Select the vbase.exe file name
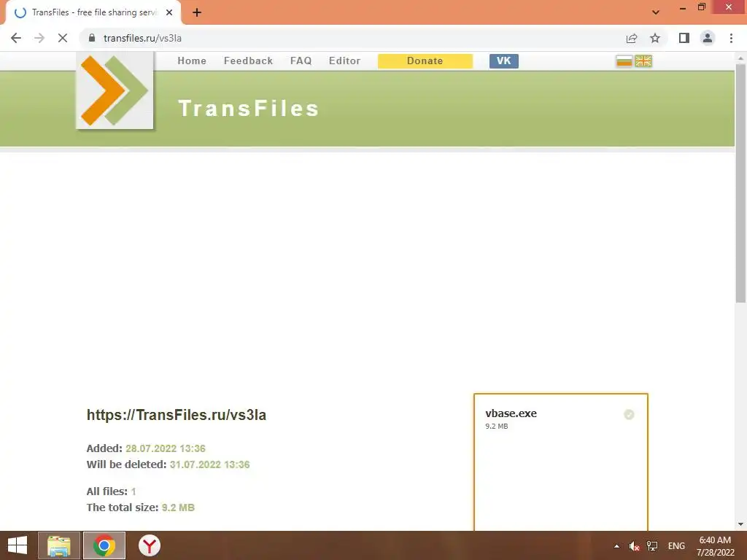The width and height of the screenshot is (747, 560). pos(511,413)
